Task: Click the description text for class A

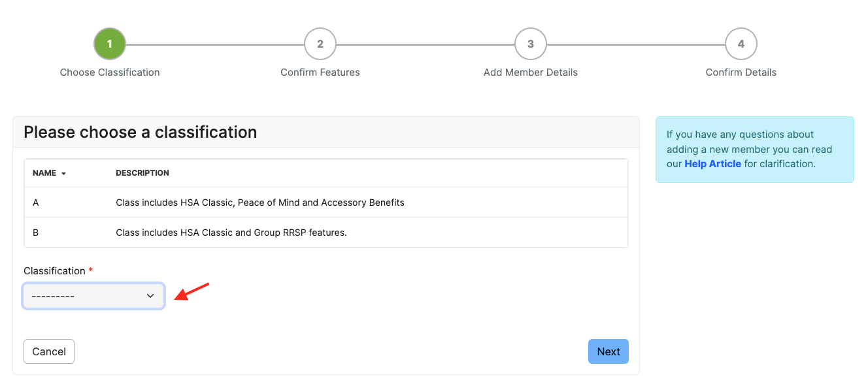Action: (x=260, y=202)
